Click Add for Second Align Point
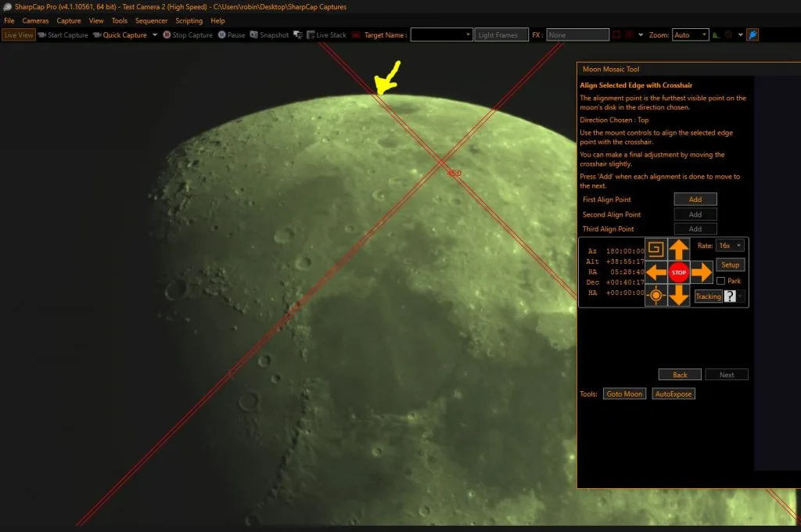Screen dimensions: 801x532 [695, 214]
